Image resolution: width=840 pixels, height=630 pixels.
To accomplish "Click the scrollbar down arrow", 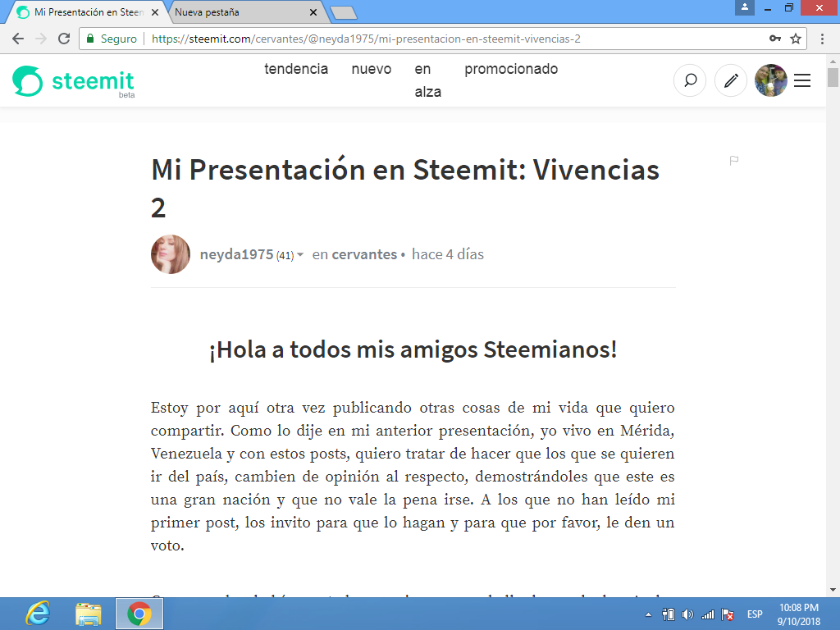I will (833, 591).
